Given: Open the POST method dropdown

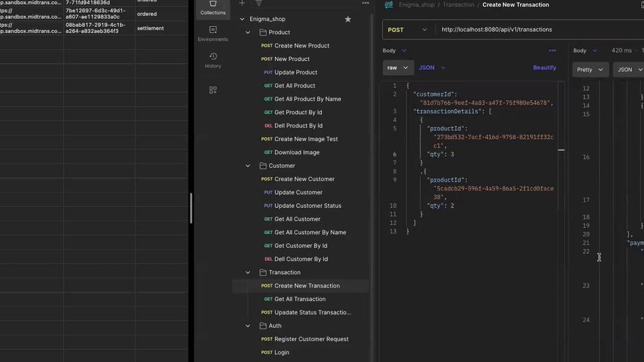Looking at the screenshot, I should [x=409, y=29].
